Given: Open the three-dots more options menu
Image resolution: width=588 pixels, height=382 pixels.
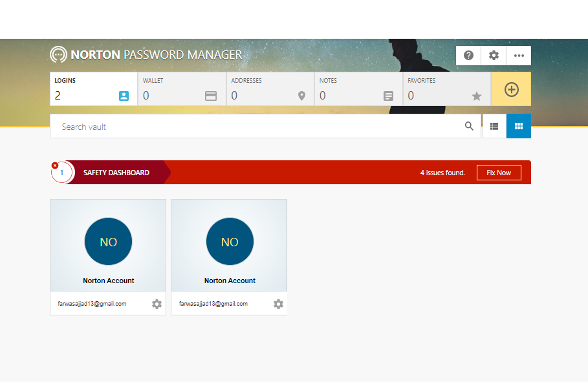Looking at the screenshot, I should [x=519, y=56].
